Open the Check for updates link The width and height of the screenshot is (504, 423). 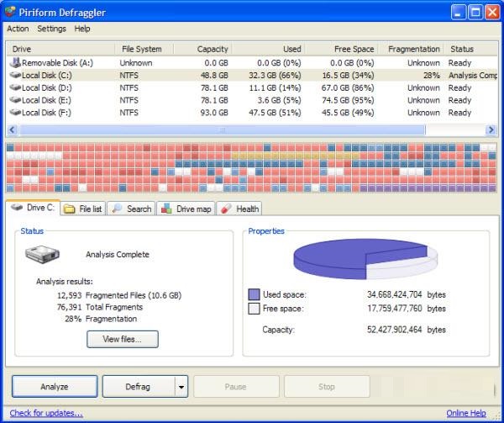(x=46, y=413)
